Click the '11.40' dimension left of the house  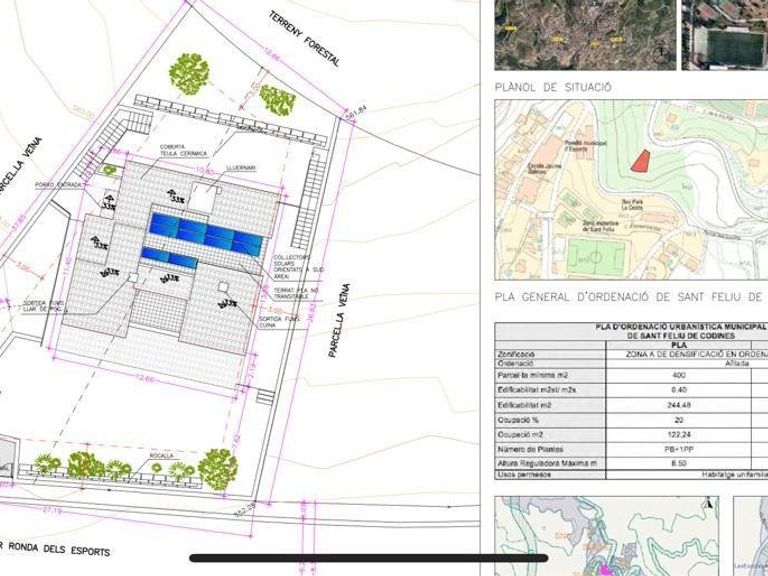tap(69, 265)
